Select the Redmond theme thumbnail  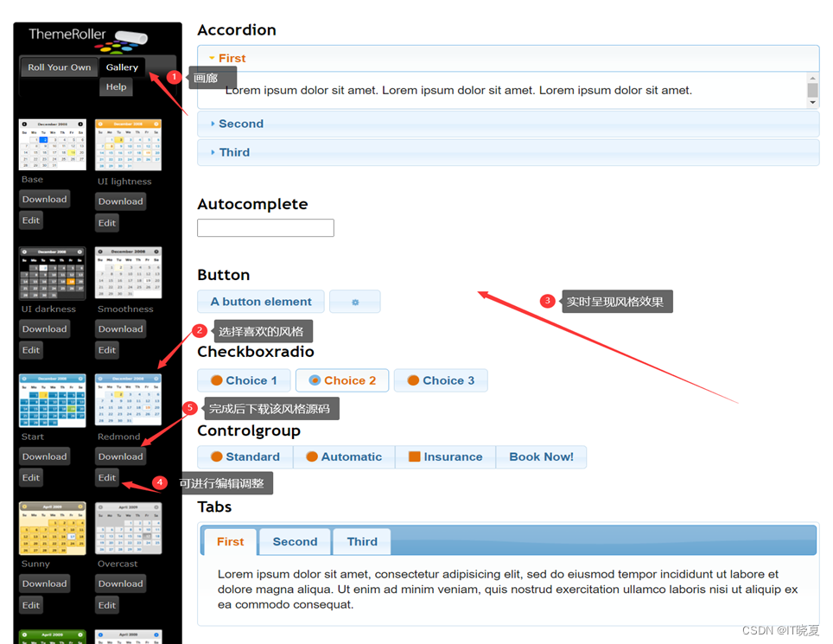[128, 399]
